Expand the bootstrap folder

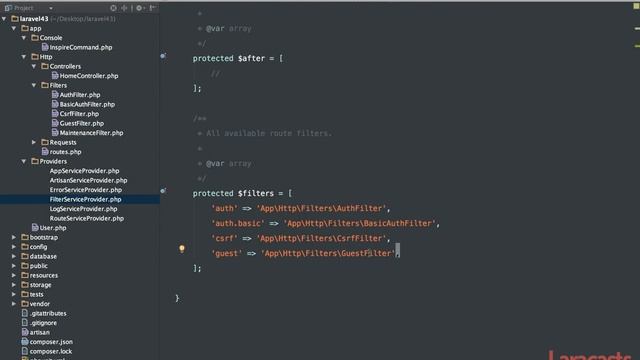[14, 237]
